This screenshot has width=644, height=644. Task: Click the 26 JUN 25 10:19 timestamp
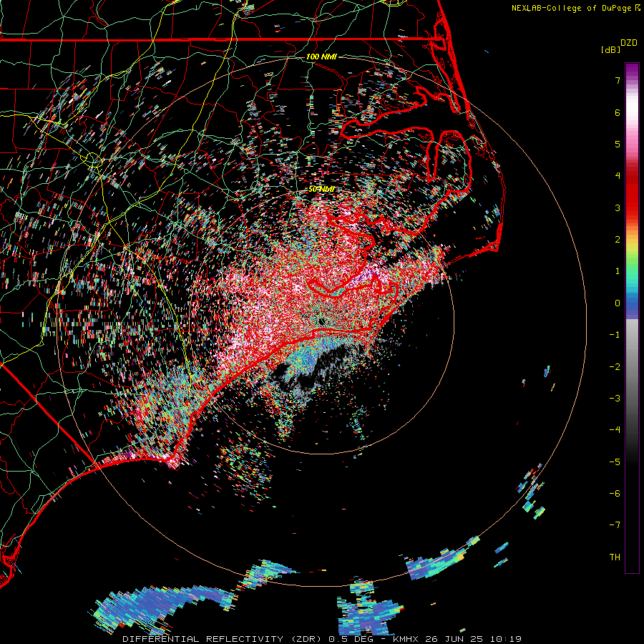coord(473,639)
